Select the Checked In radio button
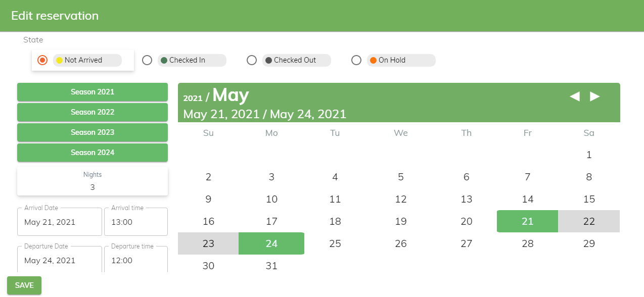The height and width of the screenshot is (297, 644). (x=147, y=60)
